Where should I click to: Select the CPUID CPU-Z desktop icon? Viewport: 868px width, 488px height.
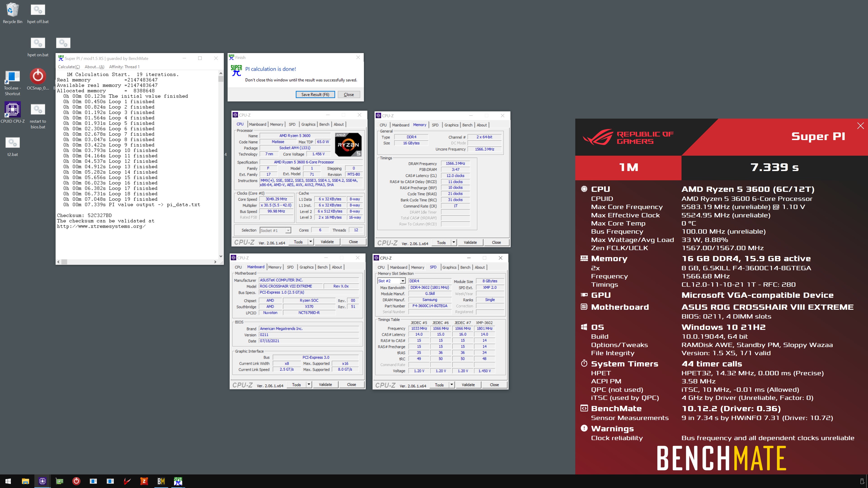pos(12,113)
